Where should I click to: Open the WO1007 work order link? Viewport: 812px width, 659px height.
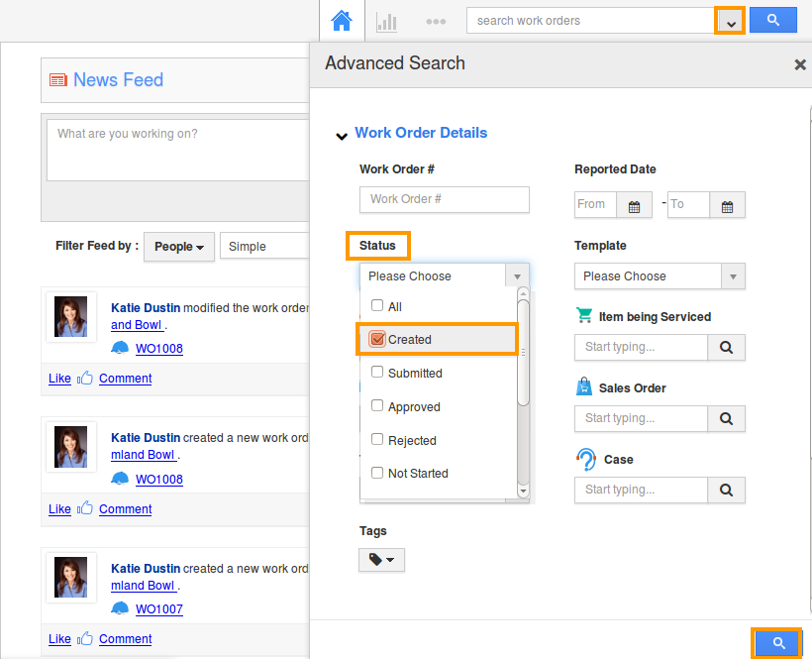click(x=158, y=609)
